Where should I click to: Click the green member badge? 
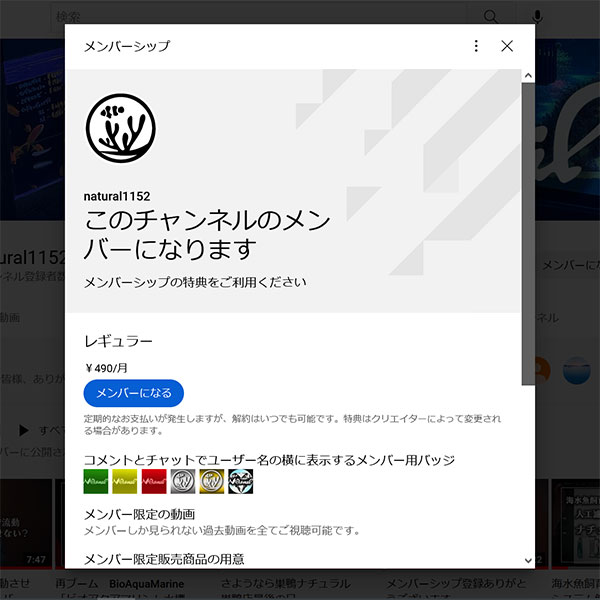point(96,481)
